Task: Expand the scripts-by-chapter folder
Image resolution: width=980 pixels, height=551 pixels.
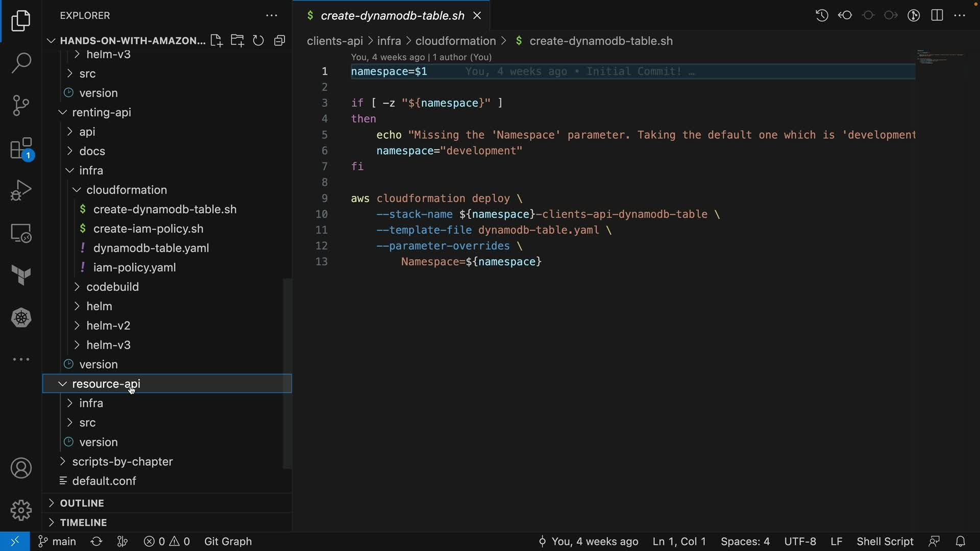Action: click(122, 461)
